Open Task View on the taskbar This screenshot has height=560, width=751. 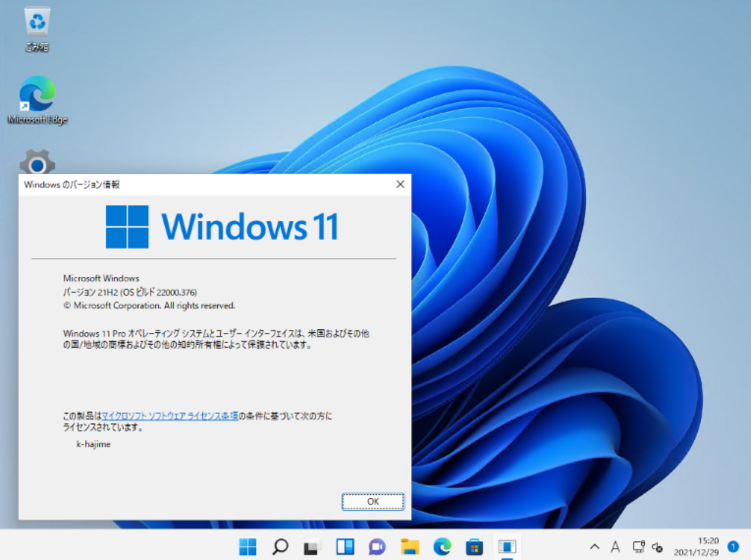click(x=313, y=546)
